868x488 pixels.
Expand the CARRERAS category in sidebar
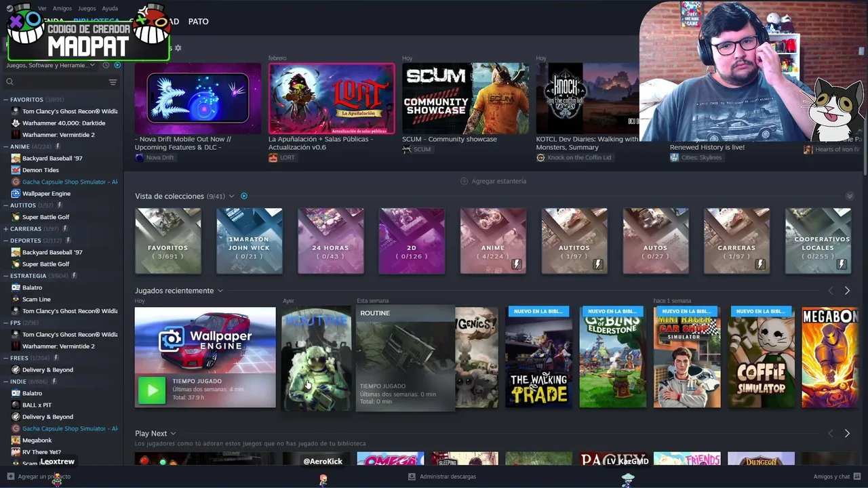click(x=5, y=229)
